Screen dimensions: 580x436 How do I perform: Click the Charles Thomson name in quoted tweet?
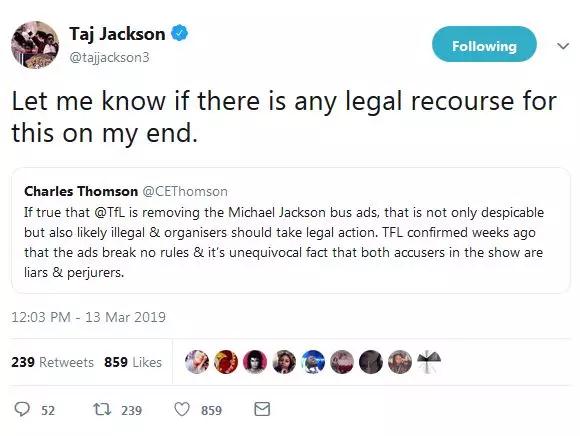click(81, 192)
